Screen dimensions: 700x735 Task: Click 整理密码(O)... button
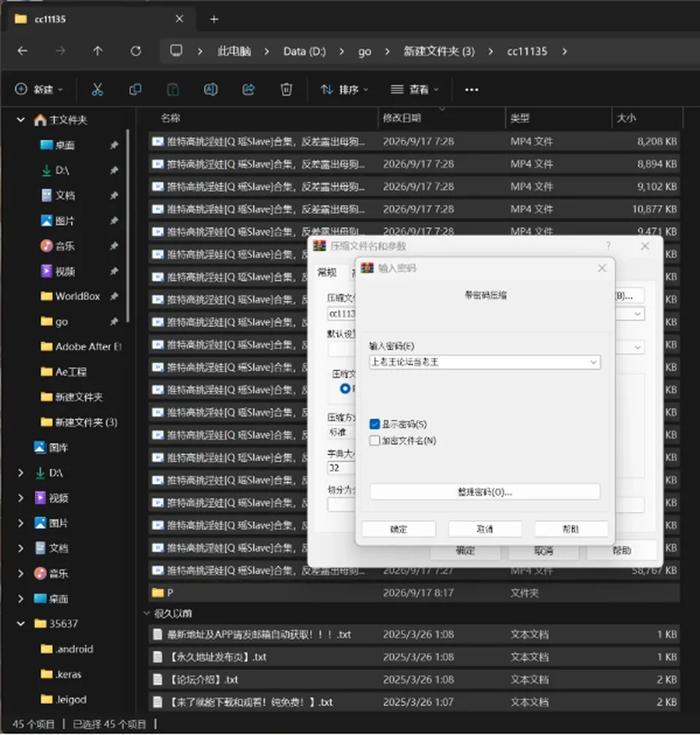pyautogui.click(x=485, y=492)
